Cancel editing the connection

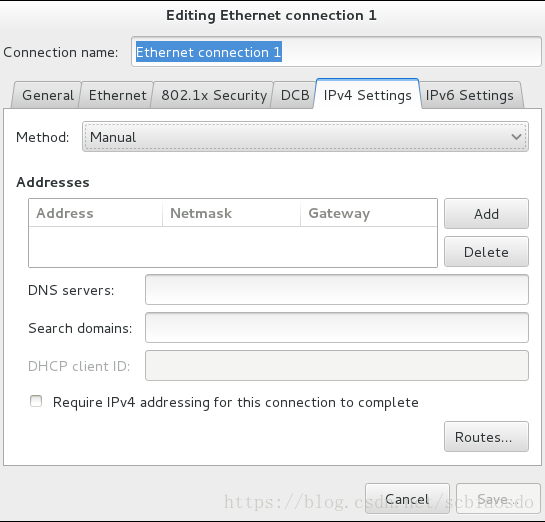[407, 499]
